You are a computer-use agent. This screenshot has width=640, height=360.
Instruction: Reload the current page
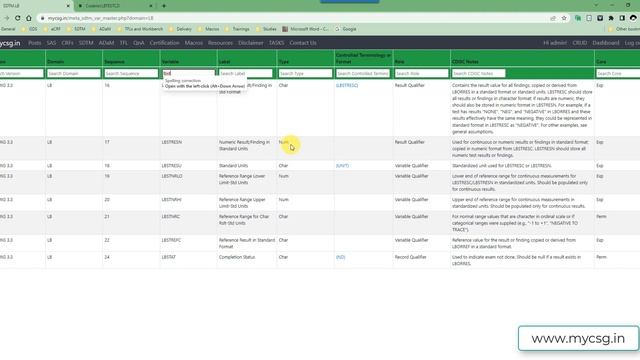(18, 18)
